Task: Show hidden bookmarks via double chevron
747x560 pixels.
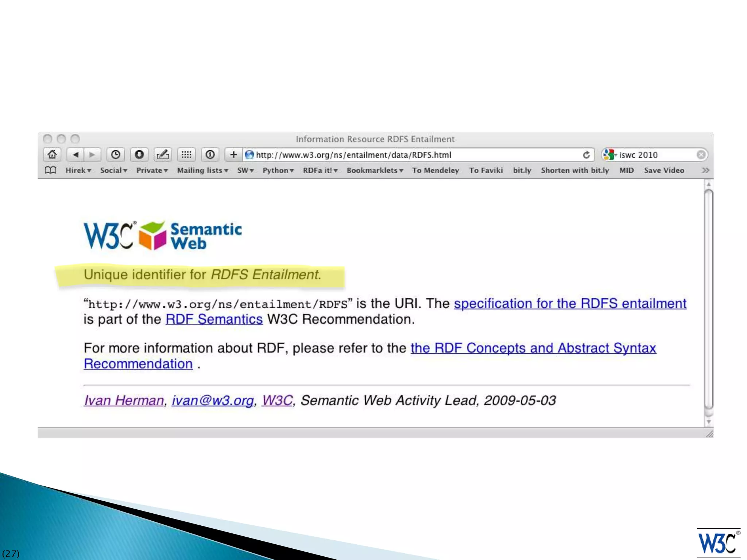Action: click(705, 170)
